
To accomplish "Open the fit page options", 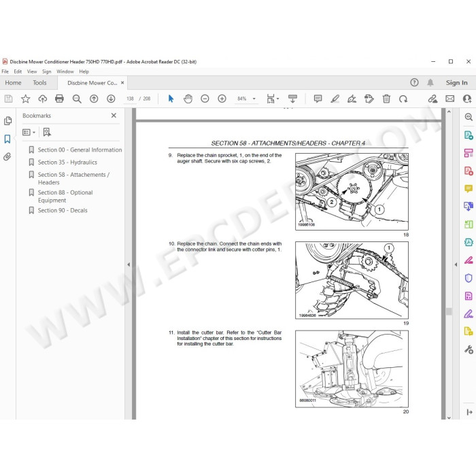I will tap(273, 99).
